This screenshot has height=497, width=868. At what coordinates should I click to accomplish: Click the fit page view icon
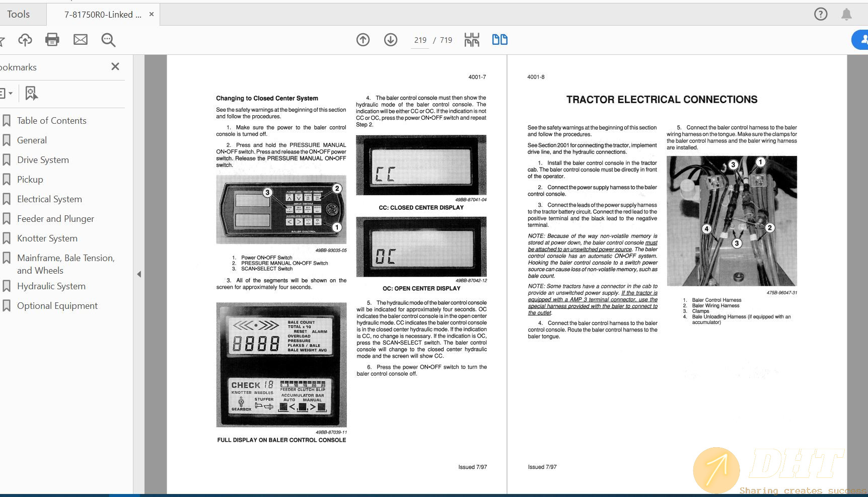point(472,40)
